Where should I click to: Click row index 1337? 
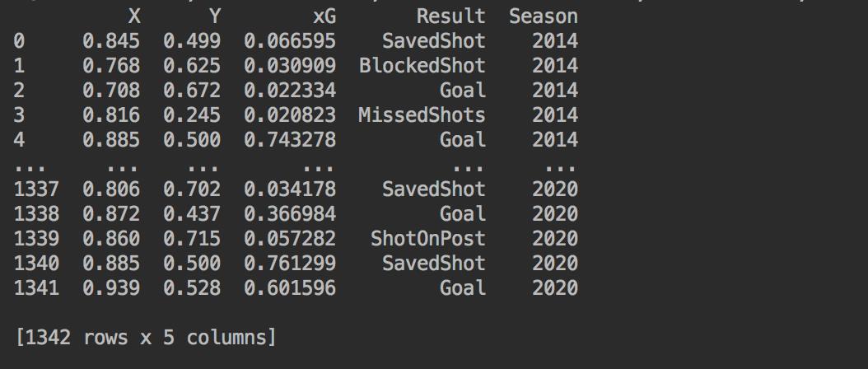tap(36, 189)
